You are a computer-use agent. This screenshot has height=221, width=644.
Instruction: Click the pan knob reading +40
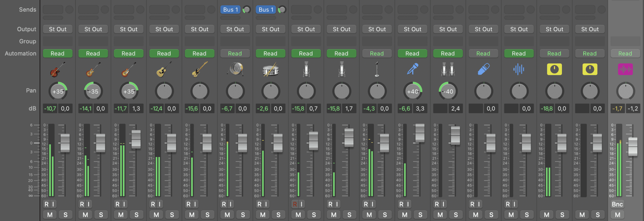[x=412, y=91]
